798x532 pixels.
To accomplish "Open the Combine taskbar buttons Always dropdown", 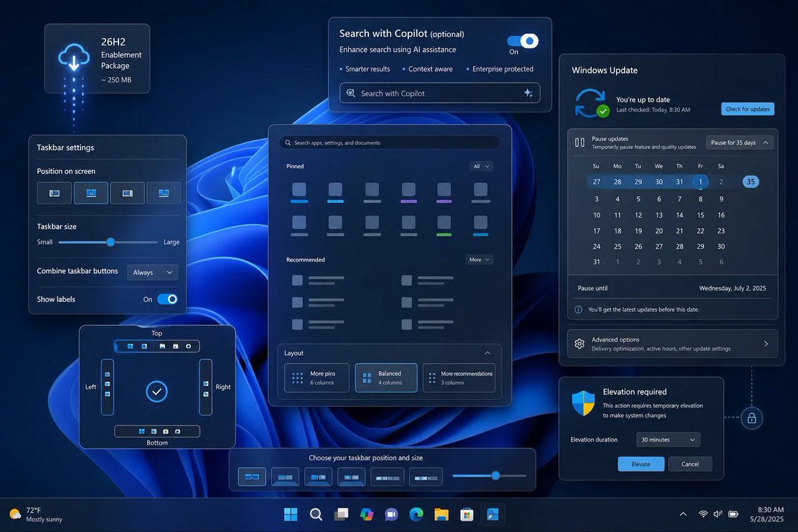I will (152, 273).
